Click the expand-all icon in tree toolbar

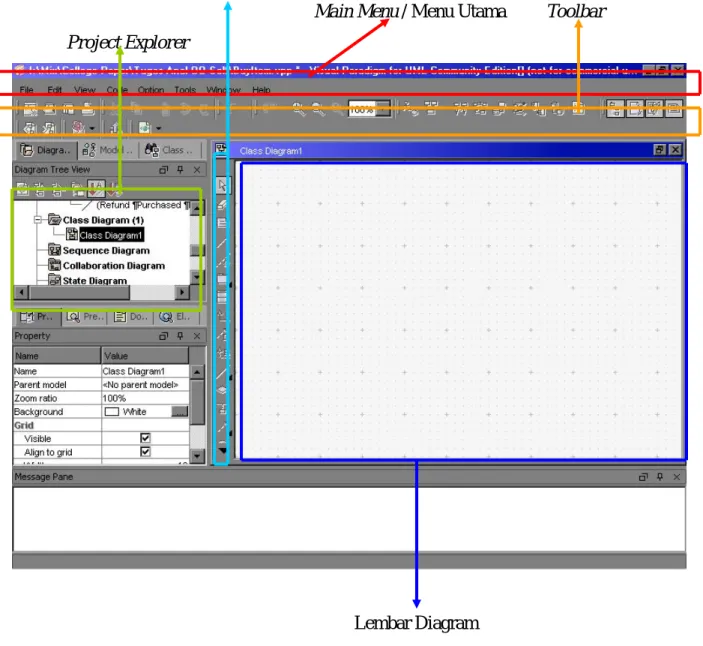[x=57, y=190]
